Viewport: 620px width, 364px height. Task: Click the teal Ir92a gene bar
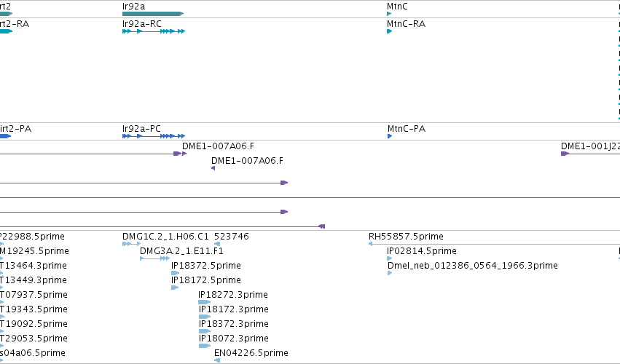click(x=153, y=14)
